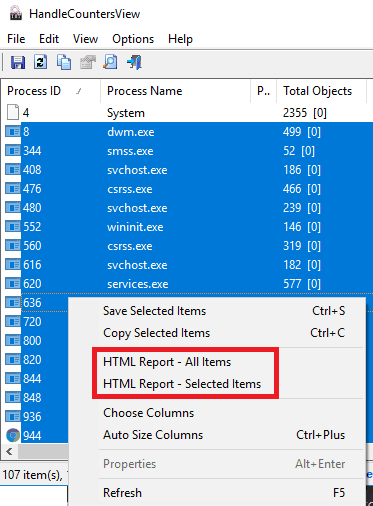
Task: Click the Exit toolbar icon
Action: pos(134,62)
